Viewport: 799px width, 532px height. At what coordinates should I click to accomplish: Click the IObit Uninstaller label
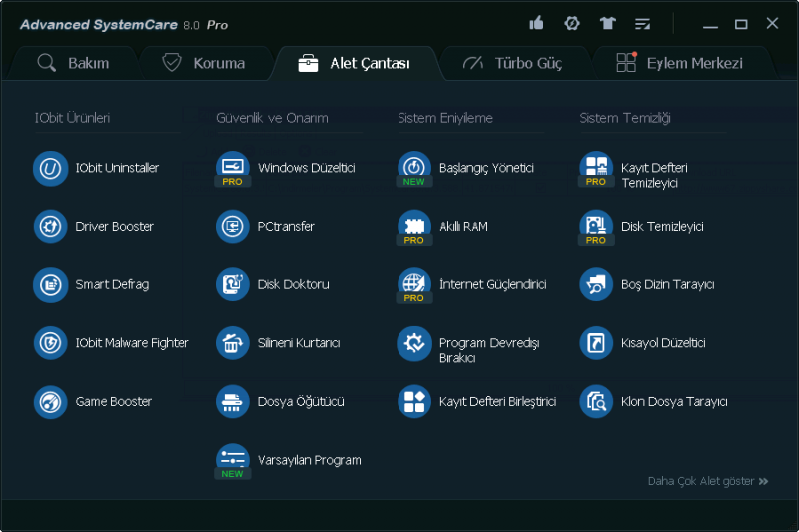[x=117, y=168]
